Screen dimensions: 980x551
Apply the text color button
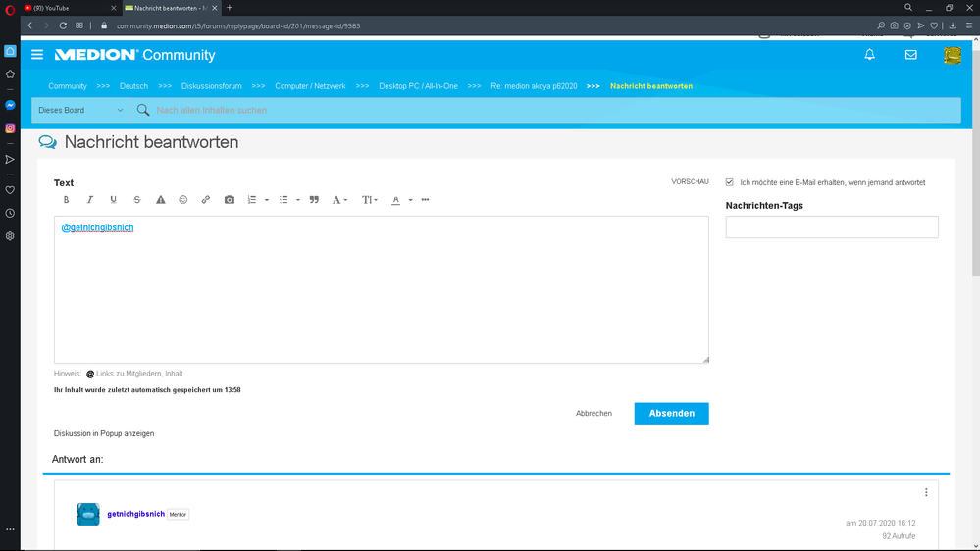coord(395,200)
